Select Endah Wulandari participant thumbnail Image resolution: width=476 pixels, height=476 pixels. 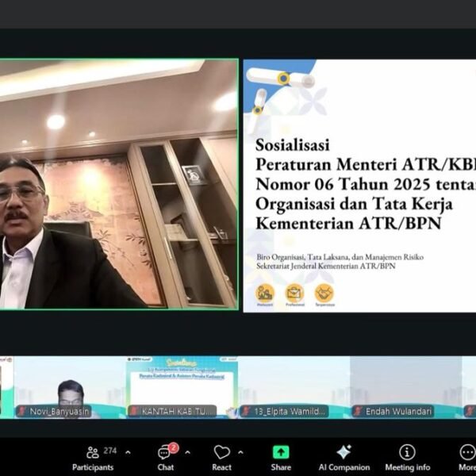click(x=406, y=387)
